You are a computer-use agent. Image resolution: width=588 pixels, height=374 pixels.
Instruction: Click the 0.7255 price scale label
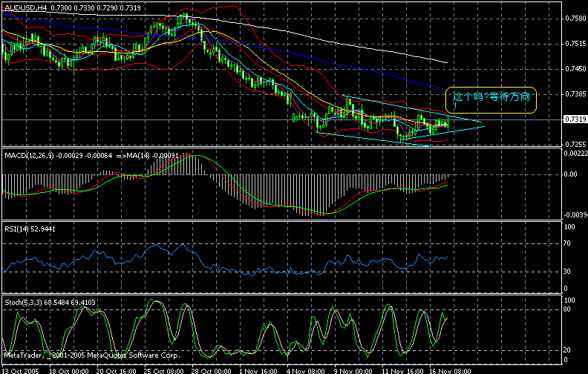(575, 144)
